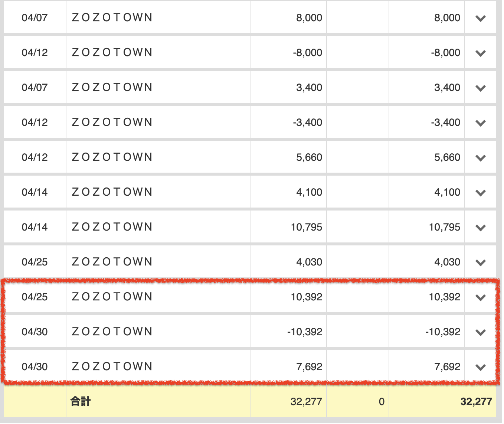
Task: Click date 04/14 in the 4,100 row
Action: (x=35, y=192)
